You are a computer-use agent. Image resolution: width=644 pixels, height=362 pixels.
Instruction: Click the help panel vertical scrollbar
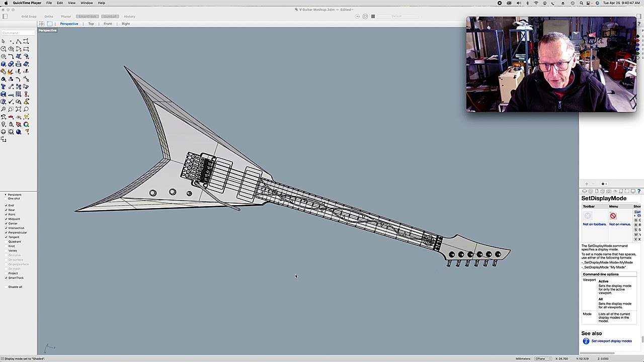642,339
